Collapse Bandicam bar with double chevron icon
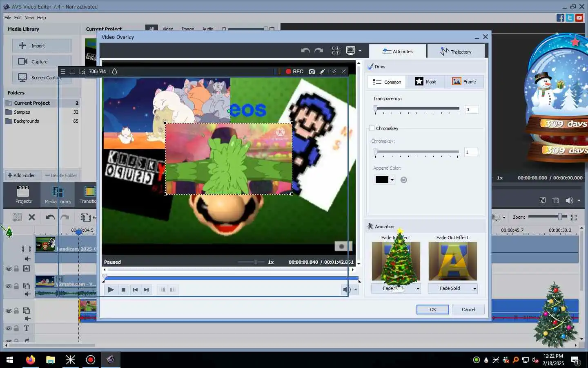The height and width of the screenshot is (368, 588). click(334, 71)
